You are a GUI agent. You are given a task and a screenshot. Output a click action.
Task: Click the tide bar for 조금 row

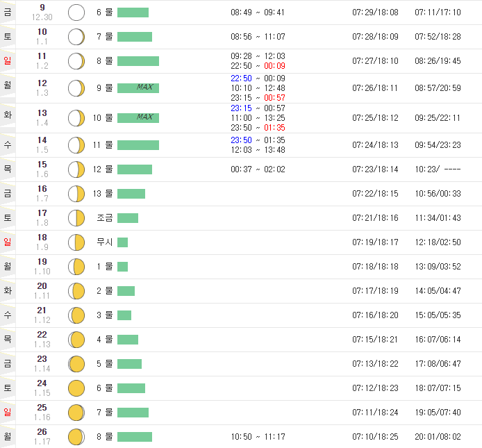pos(128,218)
